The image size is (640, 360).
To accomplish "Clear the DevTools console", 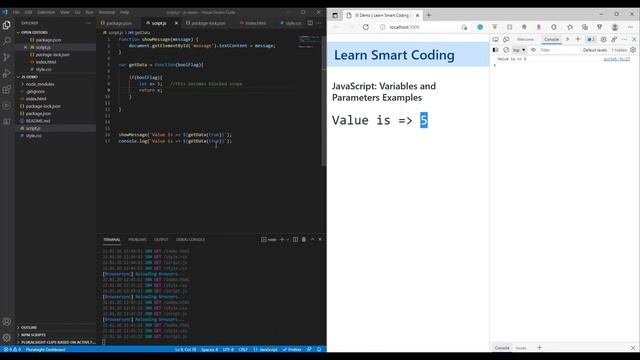I will point(506,50).
